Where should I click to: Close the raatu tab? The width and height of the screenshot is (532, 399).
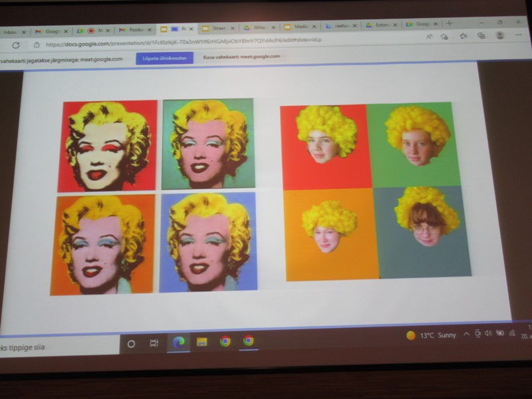click(x=354, y=25)
